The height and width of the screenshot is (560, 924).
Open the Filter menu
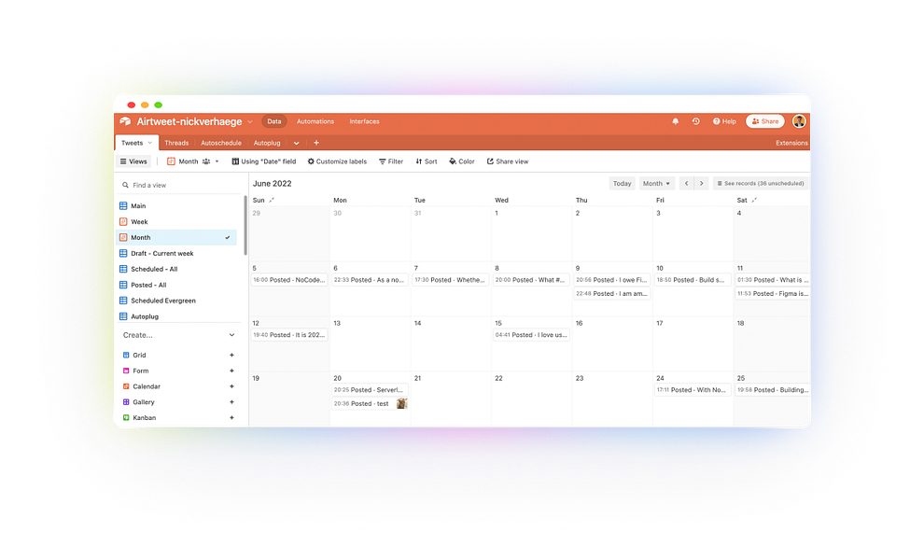pos(391,161)
